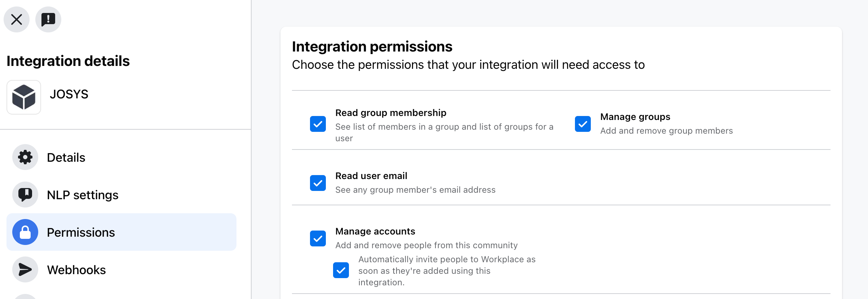Select the Permissions text in sidebar
This screenshot has height=299, width=868.
(81, 232)
